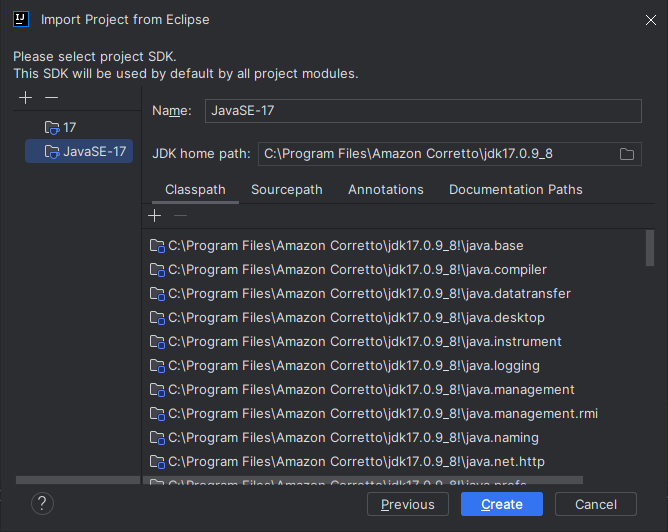This screenshot has width=668, height=532.
Task: Click the library icon of java.base row
Action: click(157, 246)
